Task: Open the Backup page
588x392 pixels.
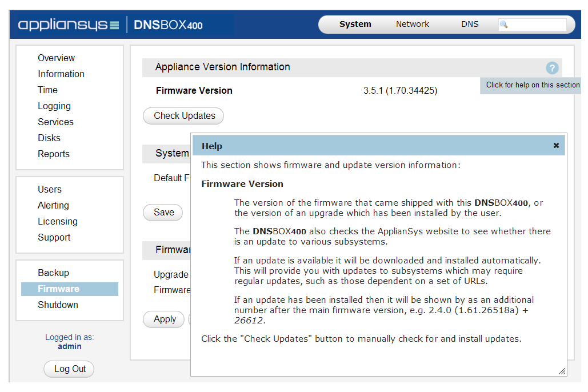Action: click(53, 273)
